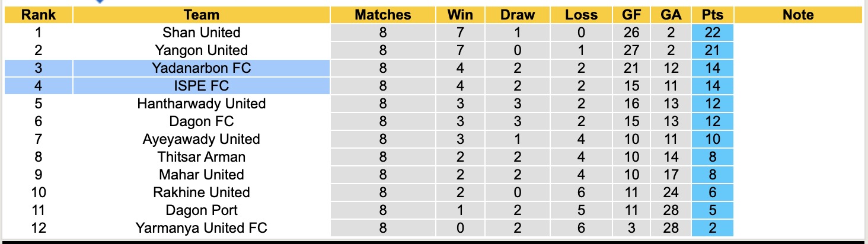
Task: Click the Matches column header
Action: tap(382, 15)
